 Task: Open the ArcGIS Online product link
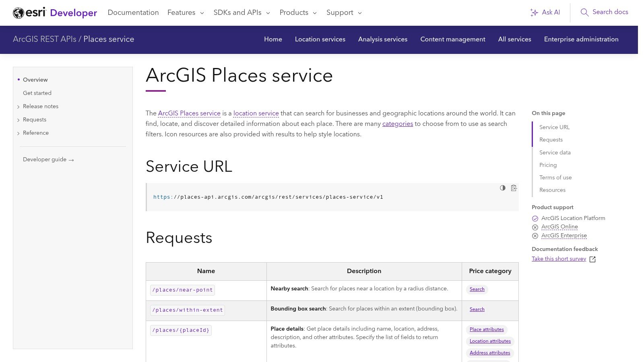click(559, 227)
